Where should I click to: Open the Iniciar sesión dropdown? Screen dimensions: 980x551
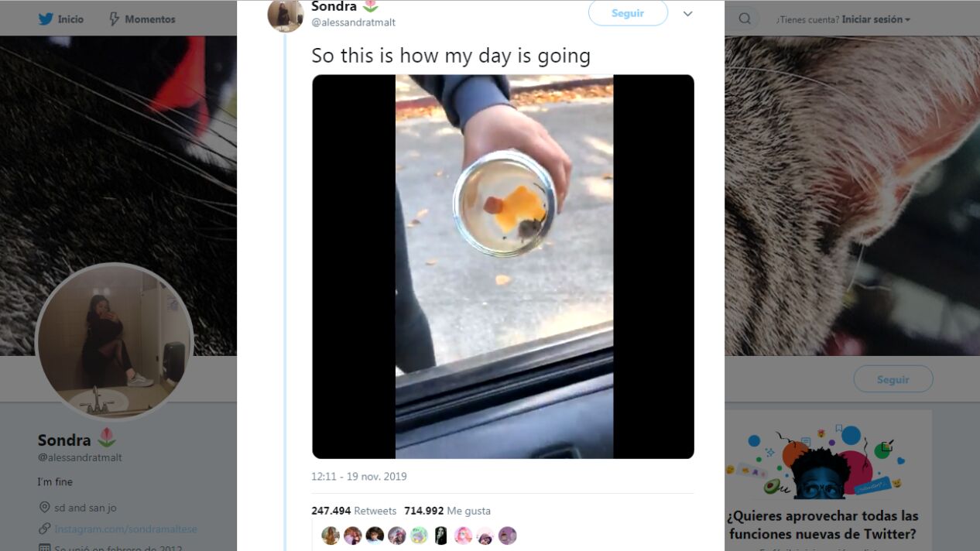point(876,19)
